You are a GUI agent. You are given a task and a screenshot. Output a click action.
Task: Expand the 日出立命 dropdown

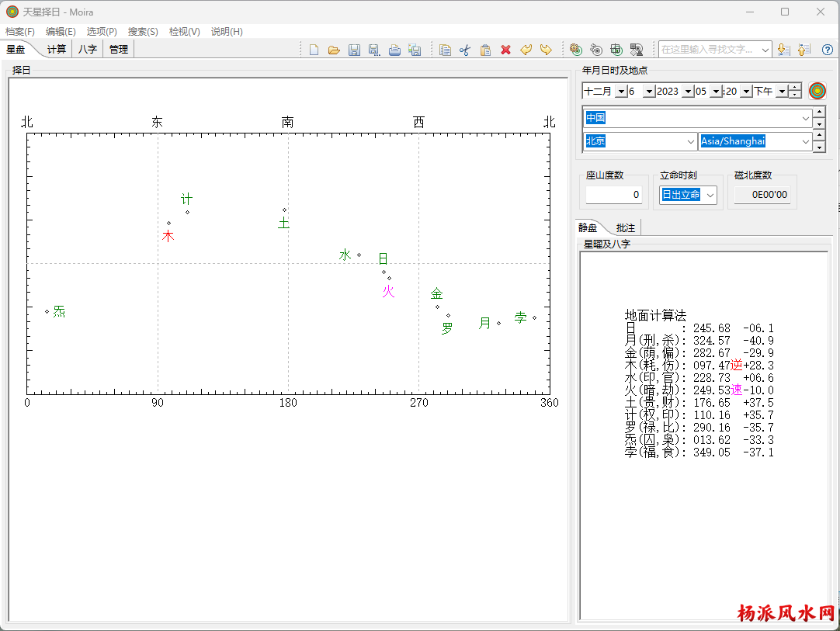click(x=710, y=195)
